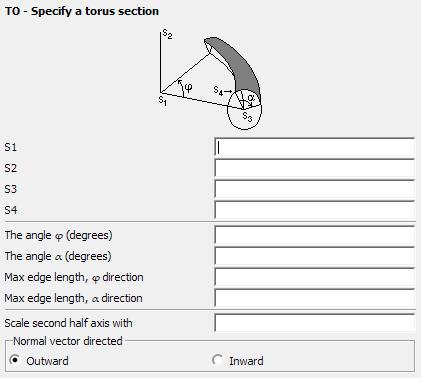Click the gray shaded torus surface in diagram
The width and height of the screenshot is (421, 378).
[x=243, y=65]
